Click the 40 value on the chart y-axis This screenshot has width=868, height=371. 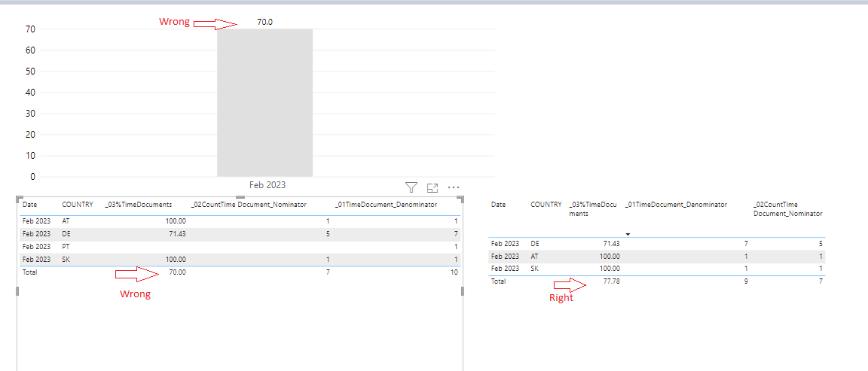point(30,93)
